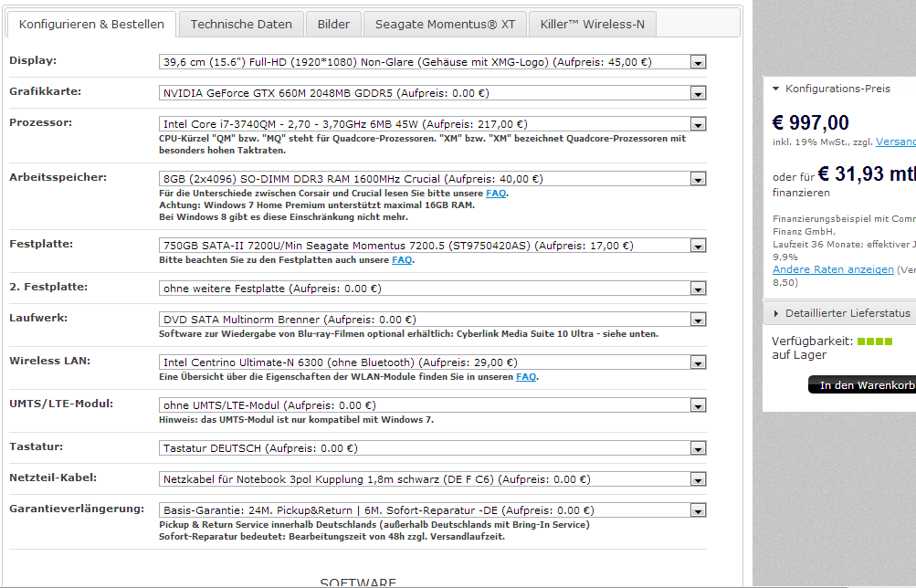The image size is (916, 588).
Task: Open the FAQ link for WLAN-Module
Action: pyautogui.click(x=526, y=376)
